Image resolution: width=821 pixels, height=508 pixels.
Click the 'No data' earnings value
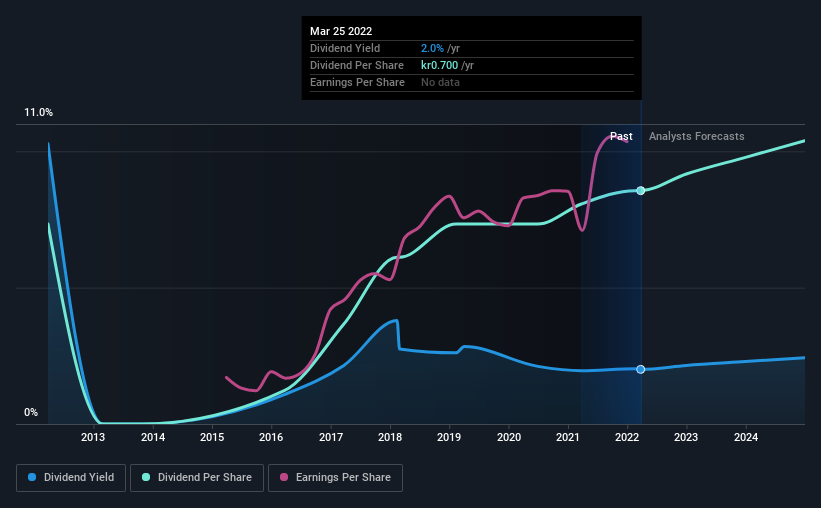pos(440,82)
